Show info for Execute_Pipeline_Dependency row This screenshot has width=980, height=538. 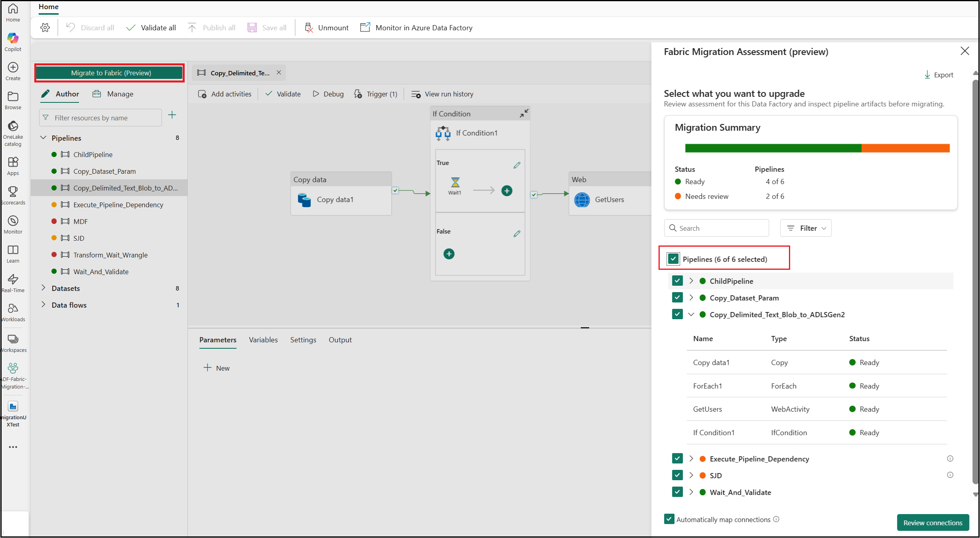[x=950, y=459]
